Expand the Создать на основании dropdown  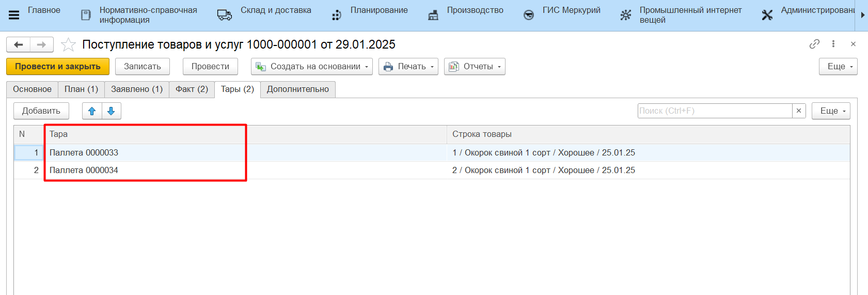tap(312, 67)
